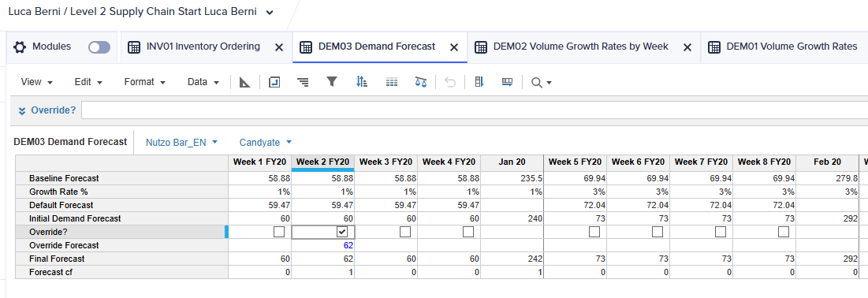The width and height of the screenshot is (868, 298).
Task: Click the hierarchy indent lines icon
Action: coord(303,82)
